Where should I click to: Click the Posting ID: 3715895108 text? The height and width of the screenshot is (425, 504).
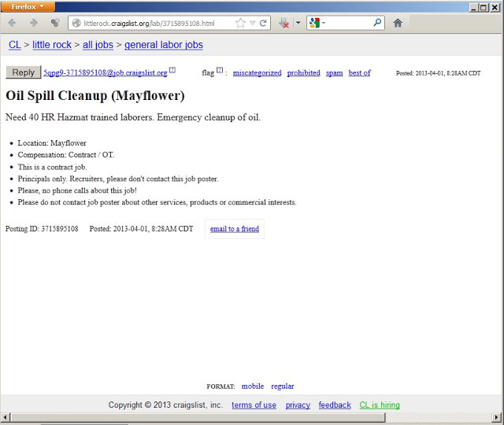tap(42, 229)
